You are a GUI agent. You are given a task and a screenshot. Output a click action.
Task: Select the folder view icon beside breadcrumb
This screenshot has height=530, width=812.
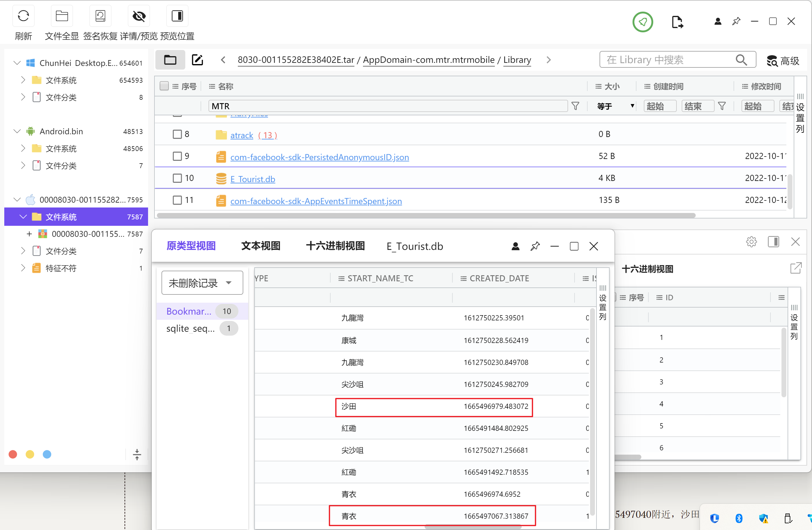click(170, 60)
